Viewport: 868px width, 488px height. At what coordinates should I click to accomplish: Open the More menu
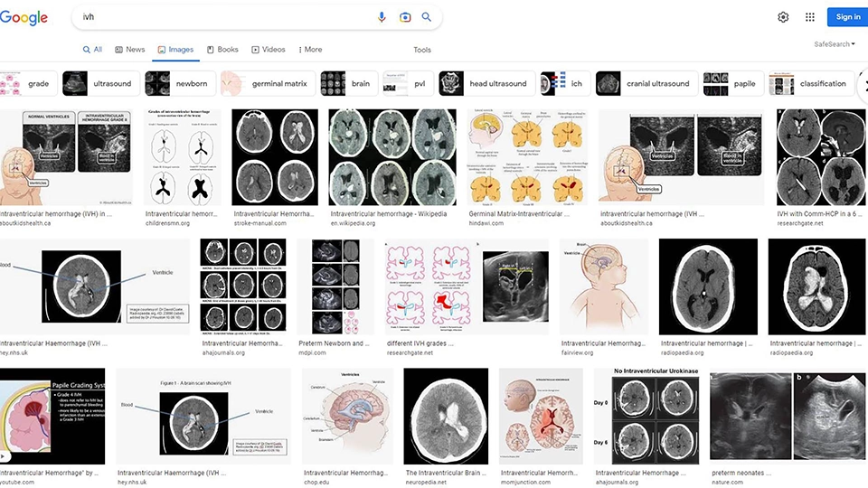pyautogui.click(x=310, y=49)
